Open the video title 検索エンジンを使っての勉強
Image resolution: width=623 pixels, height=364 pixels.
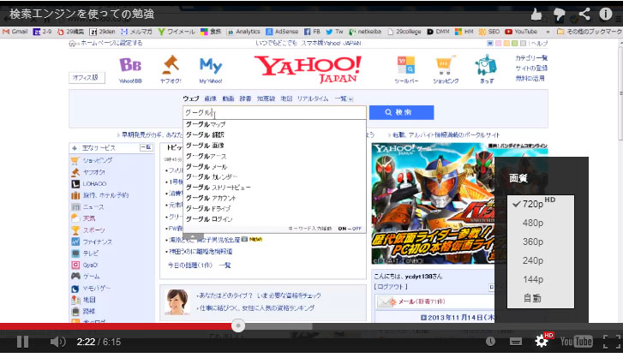82,14
